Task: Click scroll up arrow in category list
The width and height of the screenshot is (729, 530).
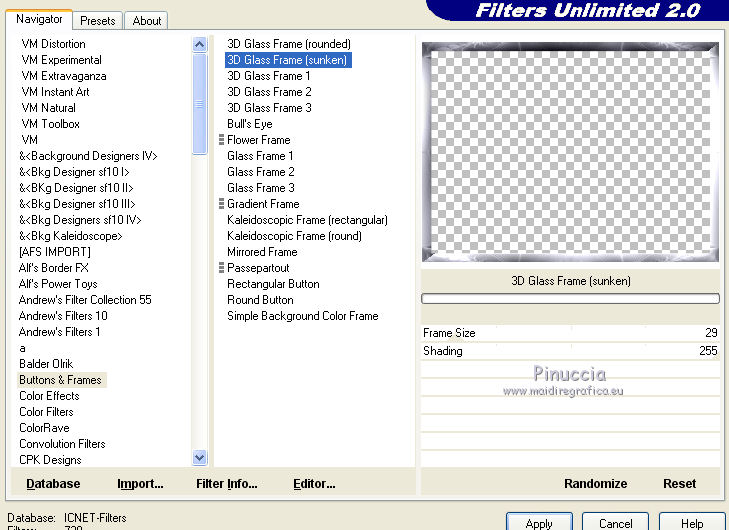Action: [x=199, y=45]
